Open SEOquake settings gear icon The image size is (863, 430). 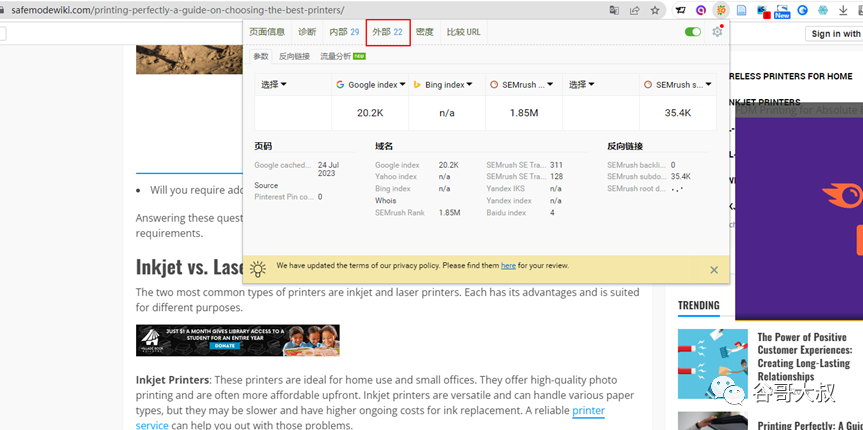click(717, 32)
